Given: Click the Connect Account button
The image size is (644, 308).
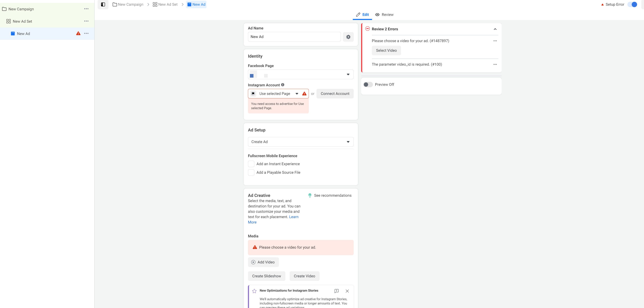Looking at the screenshot, I should [335, 93].
